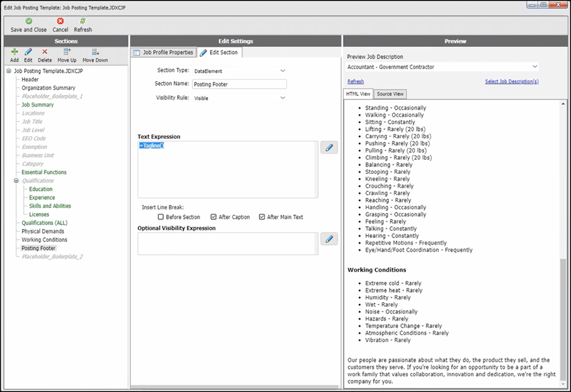Image resolution: width=571 pixels, height=392 pixels.
Task: Switch to the Source View tab
Action: (x=390, y=94)
